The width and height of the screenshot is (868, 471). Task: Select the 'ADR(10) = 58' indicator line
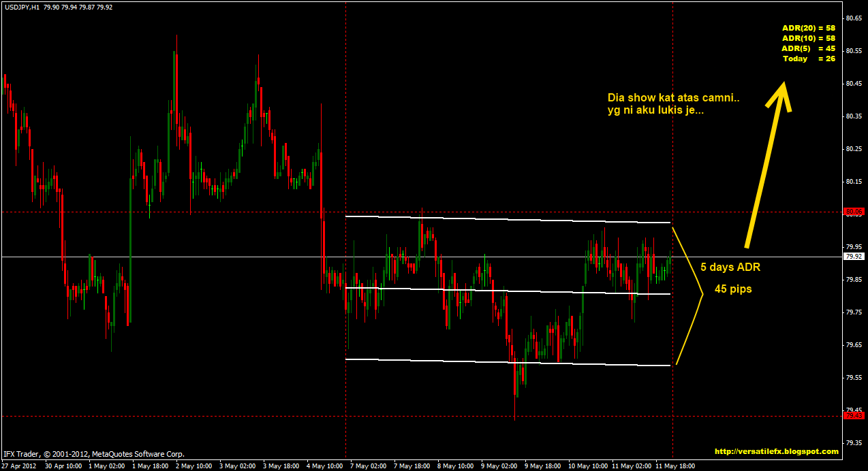[809, 38]
